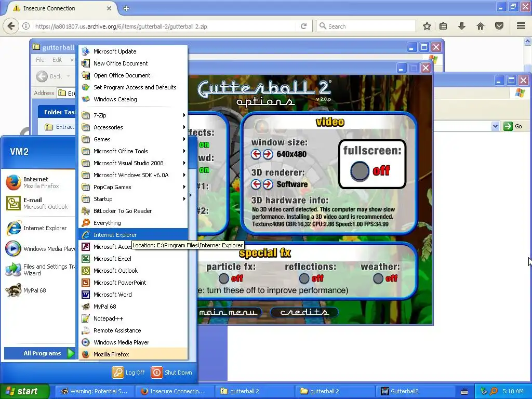Screen dimensions: 532x399
Task: Expand the Startup folder
Action: 134,199
